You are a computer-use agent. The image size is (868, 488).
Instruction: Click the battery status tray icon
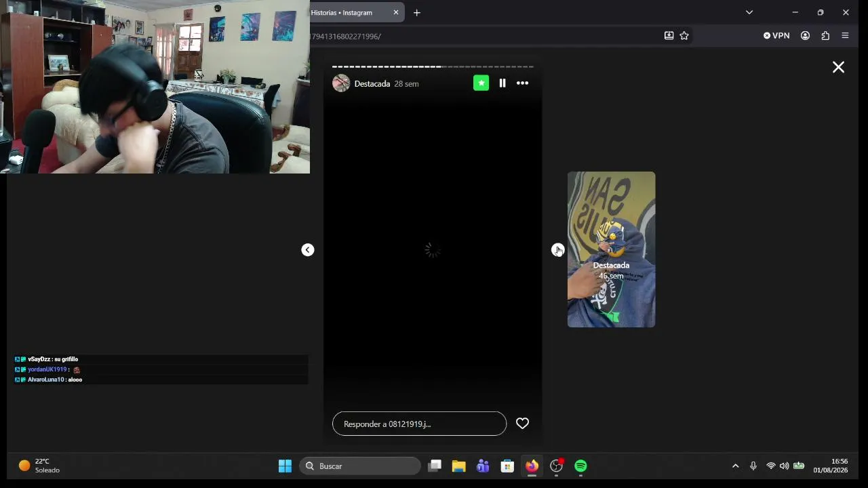[799, 466]
